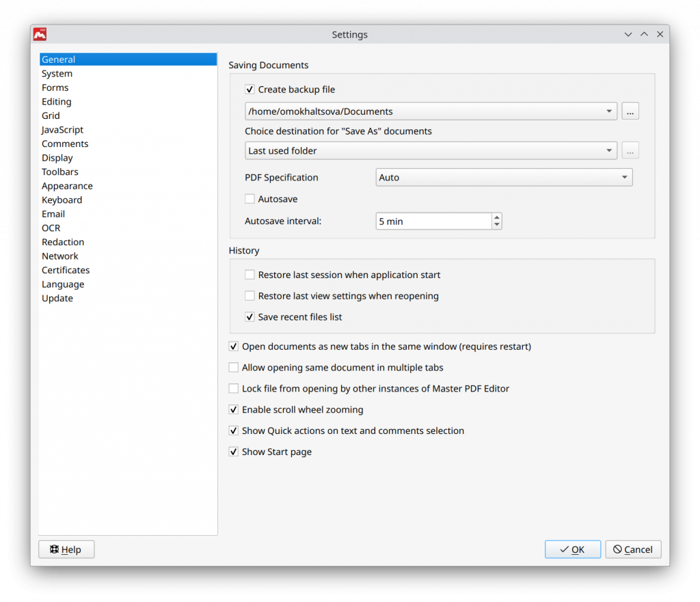
Task: Open the Redaction settings category
Action: [128, 243]
